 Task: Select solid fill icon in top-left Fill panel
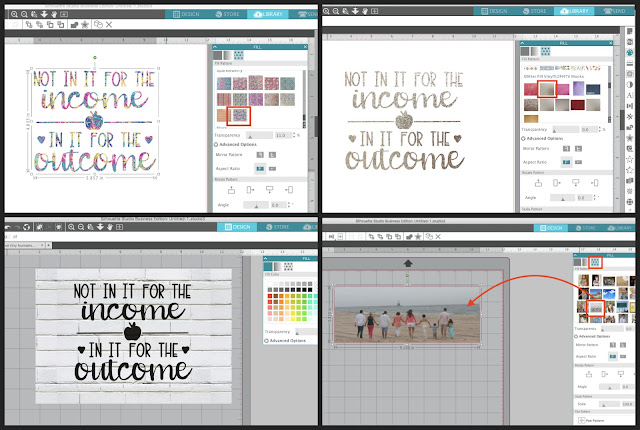tap(218, 55)
